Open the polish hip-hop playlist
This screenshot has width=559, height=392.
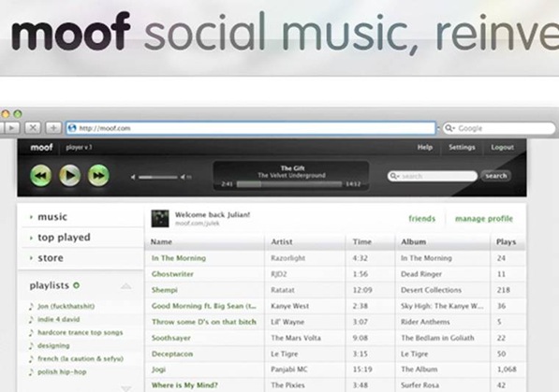62,371
